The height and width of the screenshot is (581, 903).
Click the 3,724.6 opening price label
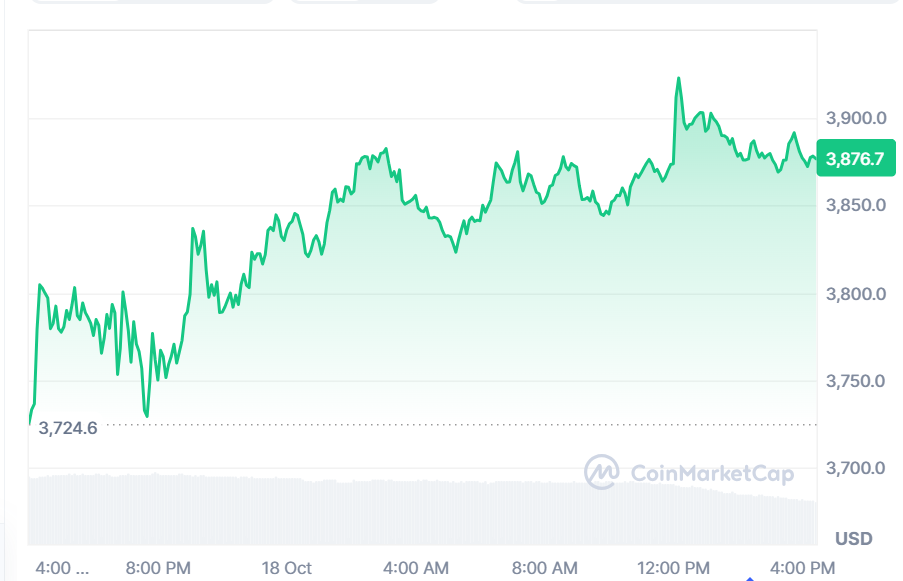pyautogui.click(x=68, y=429)
